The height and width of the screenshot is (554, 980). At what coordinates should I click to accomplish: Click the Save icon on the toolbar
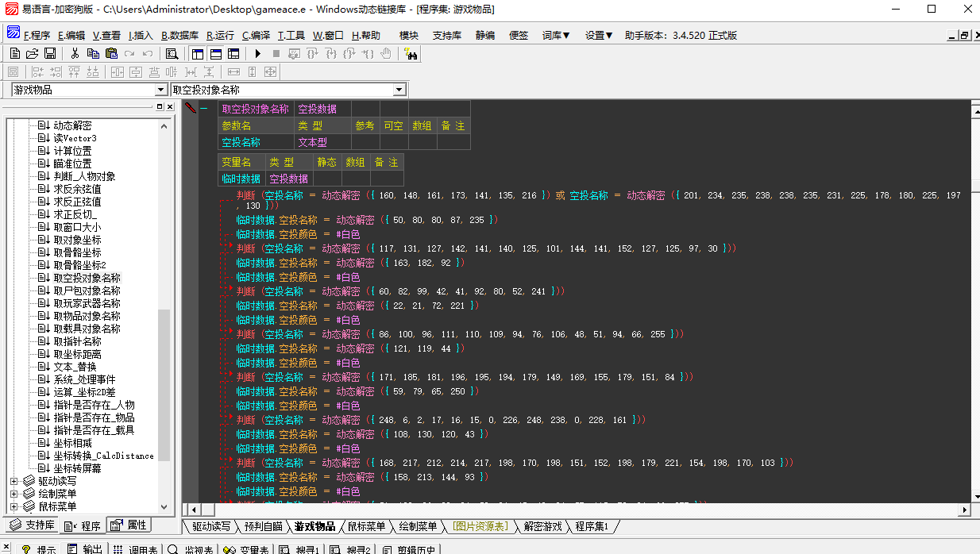coord(49,53)
